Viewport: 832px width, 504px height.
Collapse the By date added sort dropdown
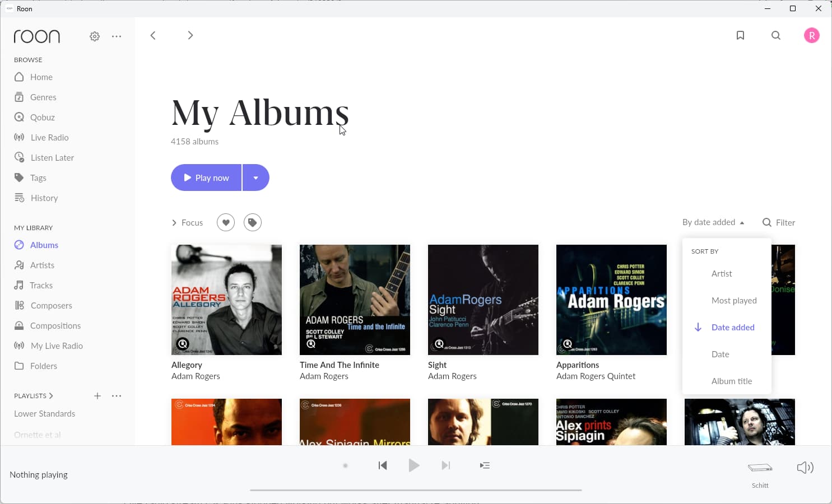(713, 222)
